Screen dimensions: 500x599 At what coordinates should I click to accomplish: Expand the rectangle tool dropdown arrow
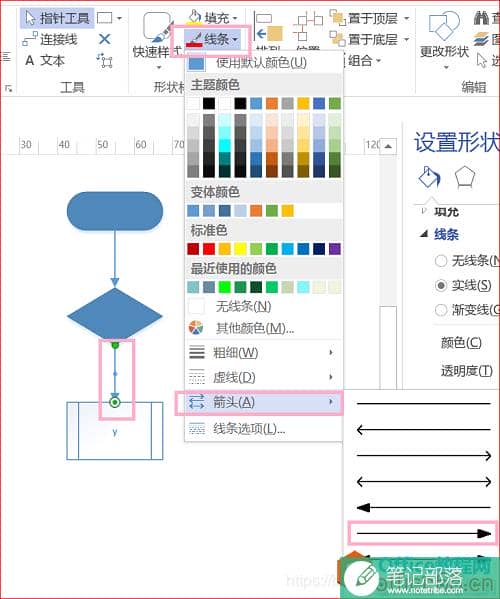point(119,18)
